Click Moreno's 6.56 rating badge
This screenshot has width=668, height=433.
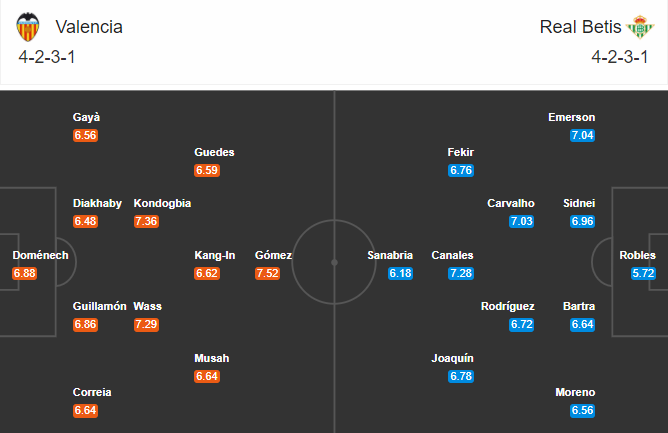tap(583, 410)
